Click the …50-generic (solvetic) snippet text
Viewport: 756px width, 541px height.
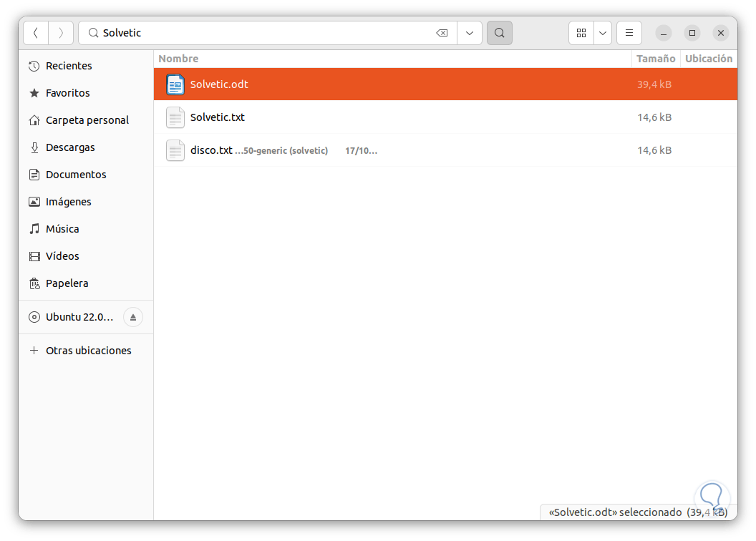pos(281,151)
